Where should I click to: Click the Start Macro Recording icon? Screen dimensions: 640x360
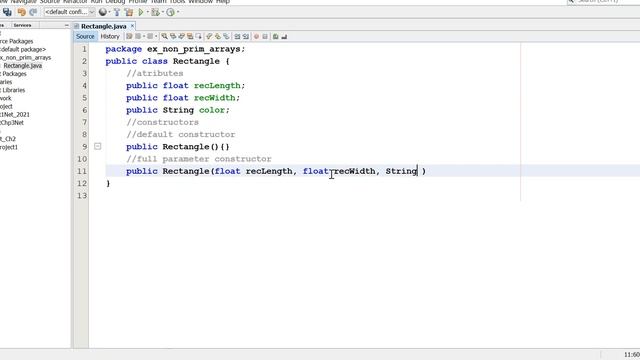[256, 36]
